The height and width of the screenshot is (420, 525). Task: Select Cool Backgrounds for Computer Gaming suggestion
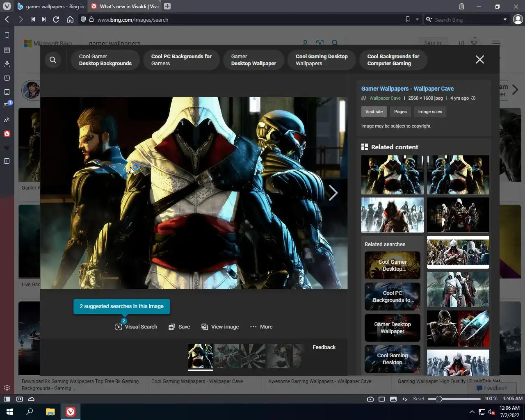click(x=393, y=60)
